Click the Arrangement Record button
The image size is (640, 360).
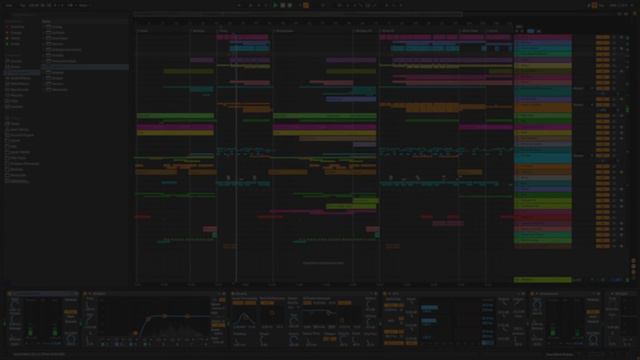pyautogui.click(x=290, y=5)
